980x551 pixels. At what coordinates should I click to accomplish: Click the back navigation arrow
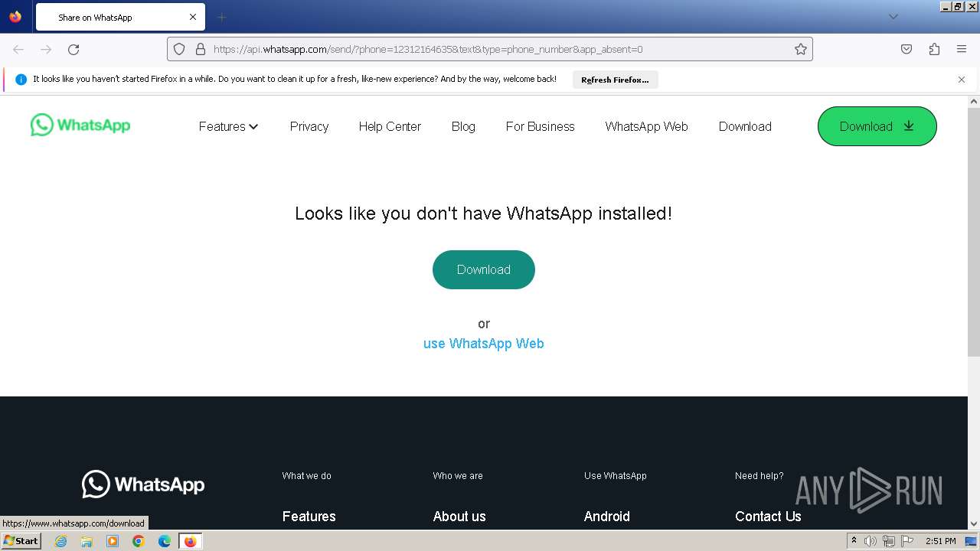18,49
